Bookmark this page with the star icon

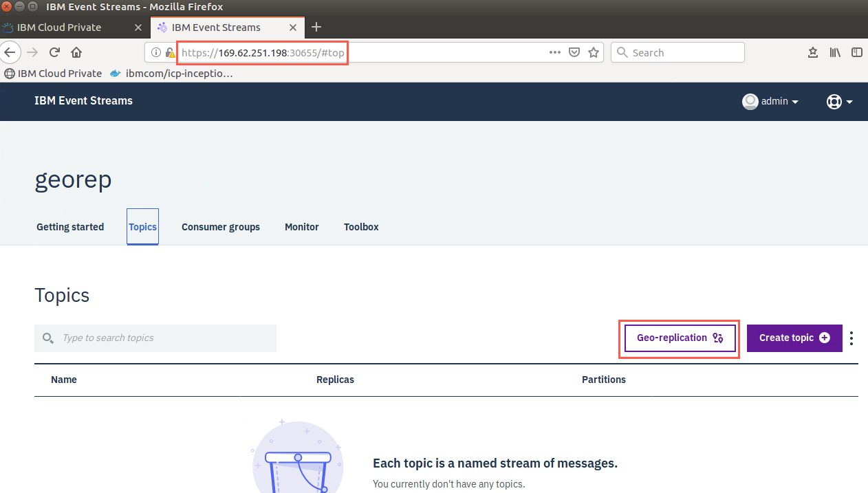[x=594, y=52]
